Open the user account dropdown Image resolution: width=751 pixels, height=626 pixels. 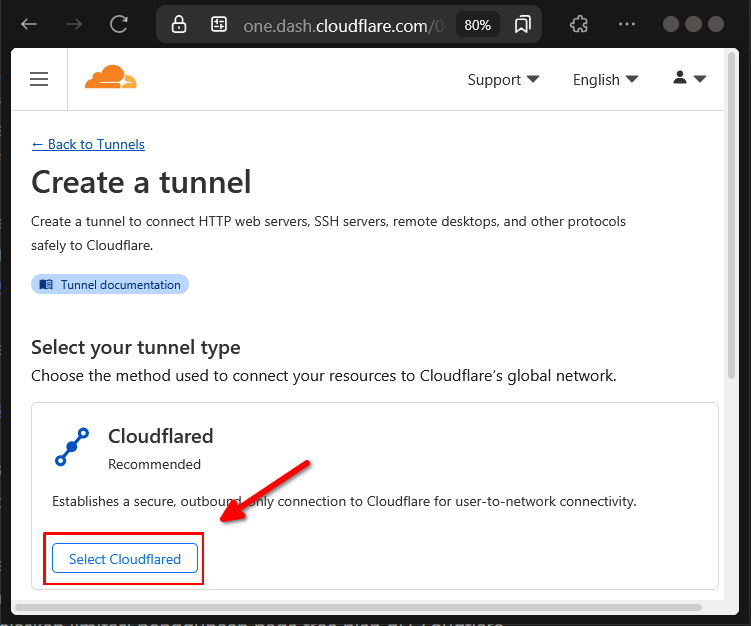(x=689, y=78)
